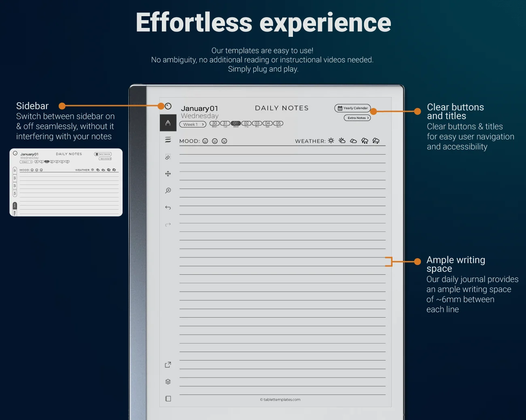
Task: Open the Week 1 chevron button
Action: point(193,124)
